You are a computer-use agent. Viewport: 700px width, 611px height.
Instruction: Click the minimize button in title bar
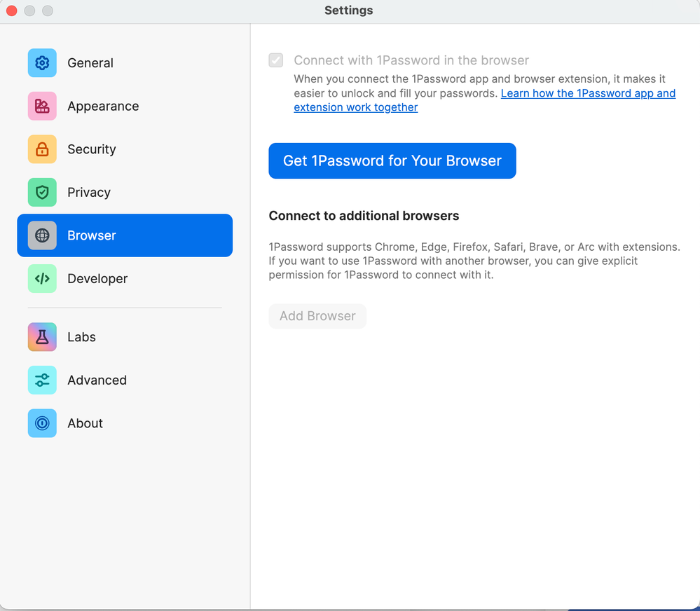tap(29, 11)
